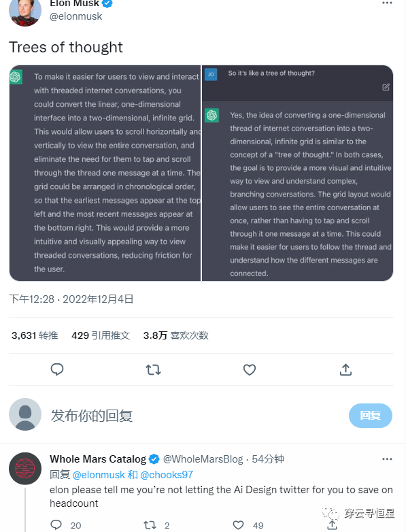The width and height of the screenshot is (408, 532).
Task: Retweet the Trees of thought tweet
Action: click(x=154, y=369)
